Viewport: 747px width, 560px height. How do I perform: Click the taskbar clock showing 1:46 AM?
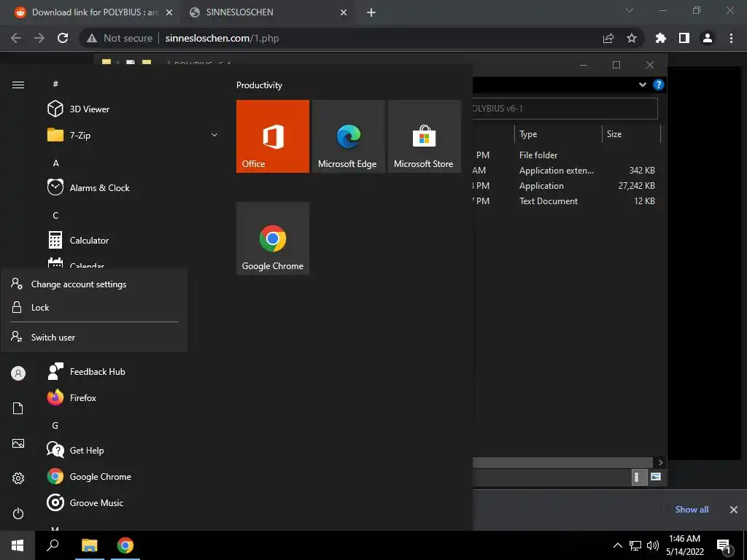pyautogui.click(x=684, y=545)
